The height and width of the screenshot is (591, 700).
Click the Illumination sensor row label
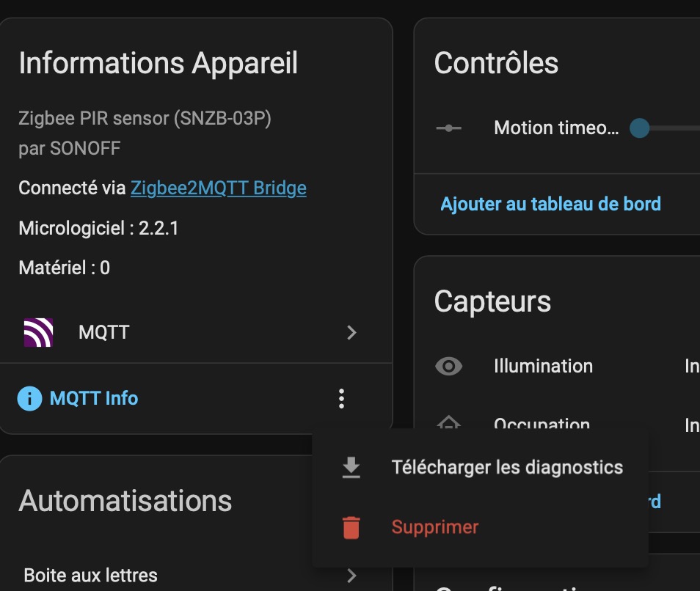(543, 366)
